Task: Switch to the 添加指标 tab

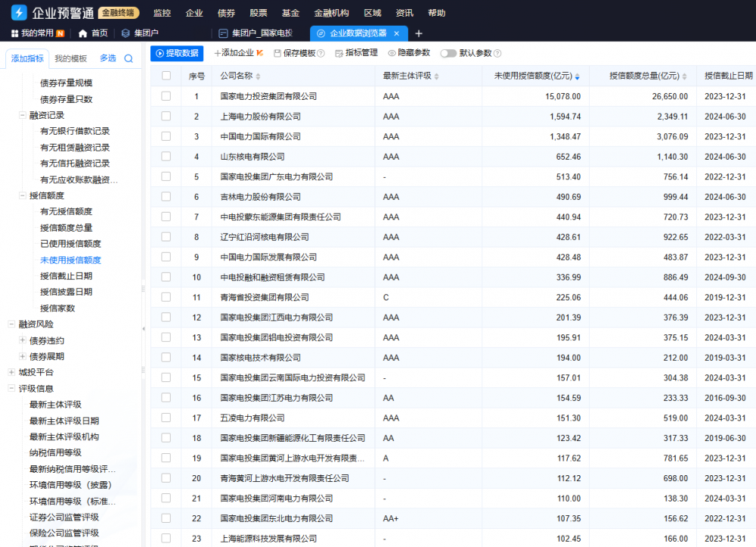Action: point(27,59)
